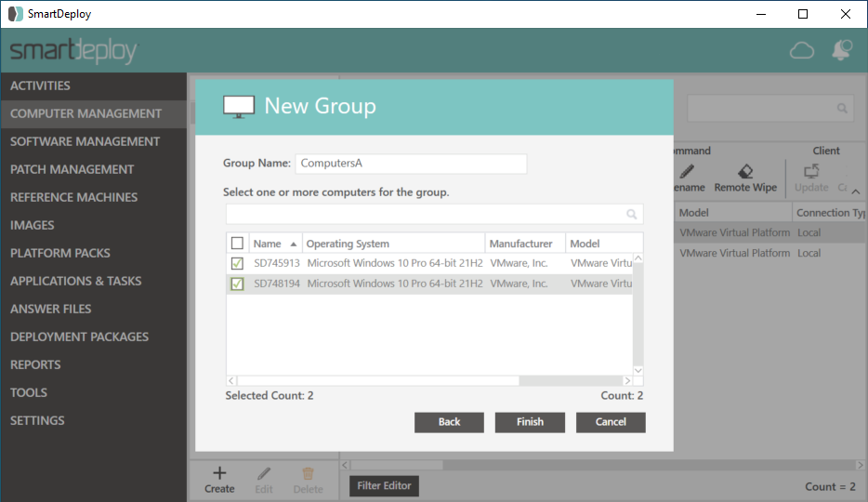Sort by Manufacturer column header
The width and height of the screenshot is (868, 502).
click(x=525, y=244)
